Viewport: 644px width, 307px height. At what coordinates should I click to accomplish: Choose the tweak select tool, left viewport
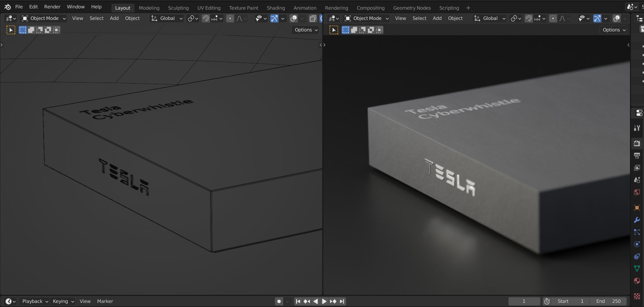(11, 30)
